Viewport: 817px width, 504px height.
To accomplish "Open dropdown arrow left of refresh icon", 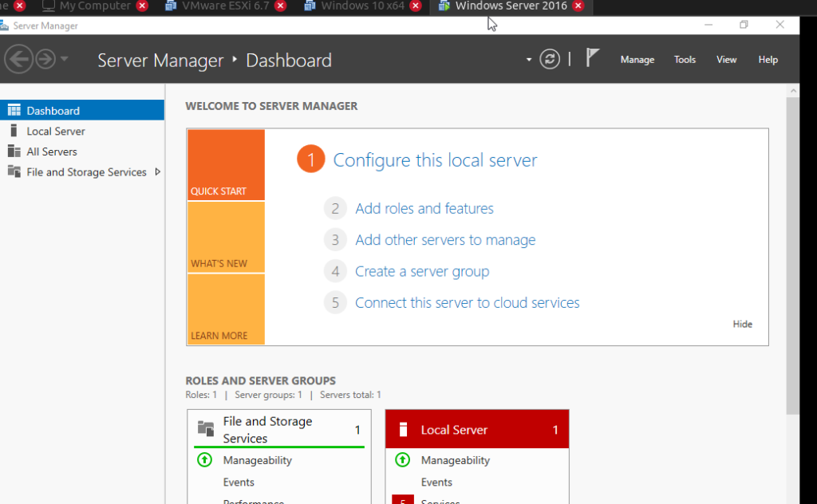I will pos(529,59).
